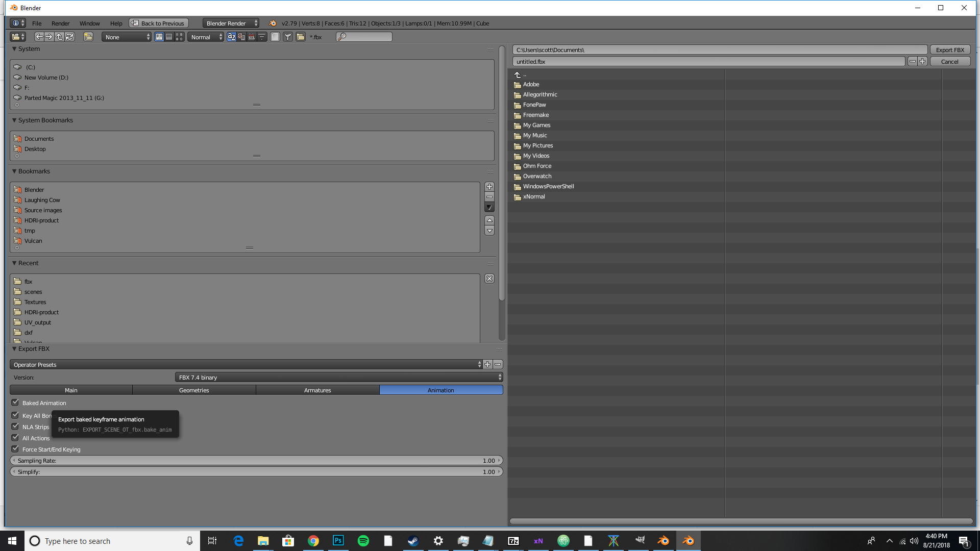This screenshot has height=551, width=980.
Task: Open the FBX Version dropdown
Action: click(339, 378)
